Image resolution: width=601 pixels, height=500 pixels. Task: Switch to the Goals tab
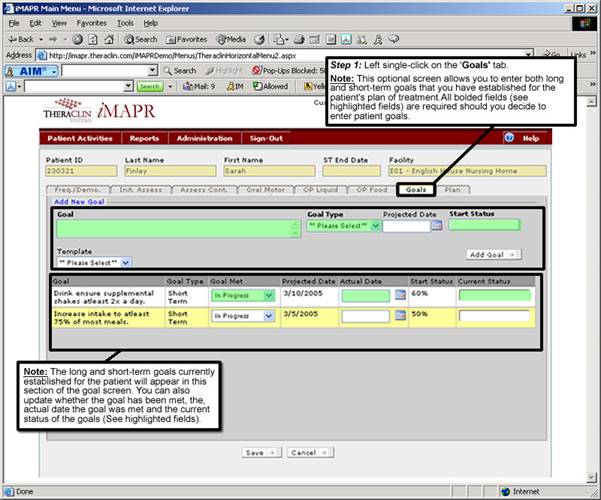[415, 189]
